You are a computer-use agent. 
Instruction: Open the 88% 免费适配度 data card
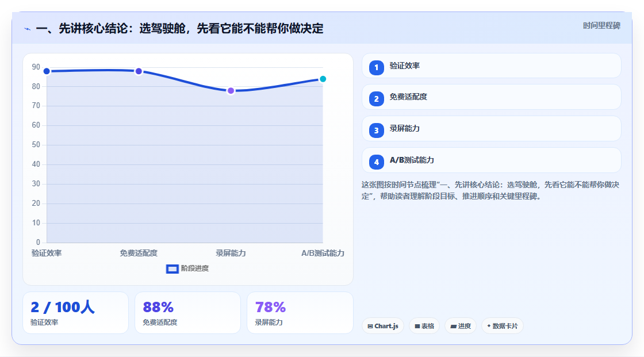[187, 313]
